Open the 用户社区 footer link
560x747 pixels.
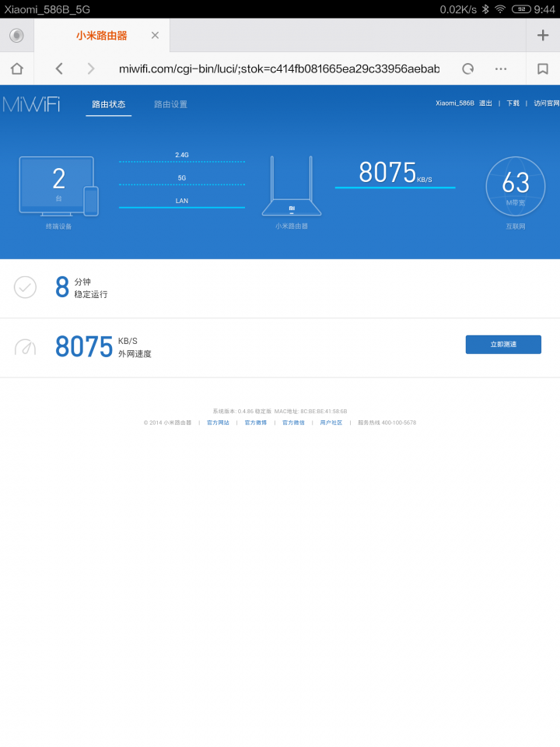pyautogui.click(x=331, y=423)
